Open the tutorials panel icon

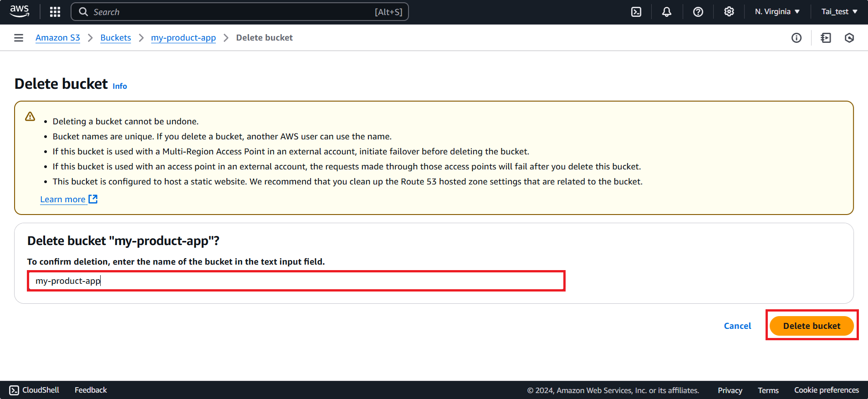pos(826,38)
